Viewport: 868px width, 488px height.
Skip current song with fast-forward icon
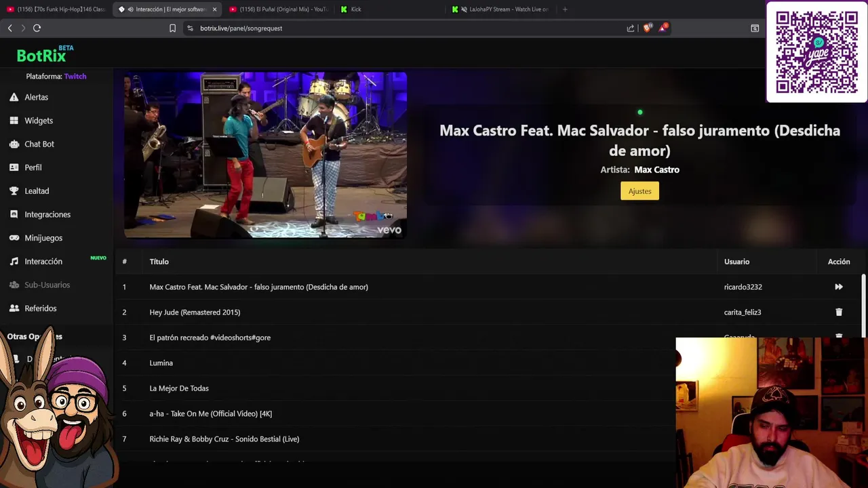839,287
